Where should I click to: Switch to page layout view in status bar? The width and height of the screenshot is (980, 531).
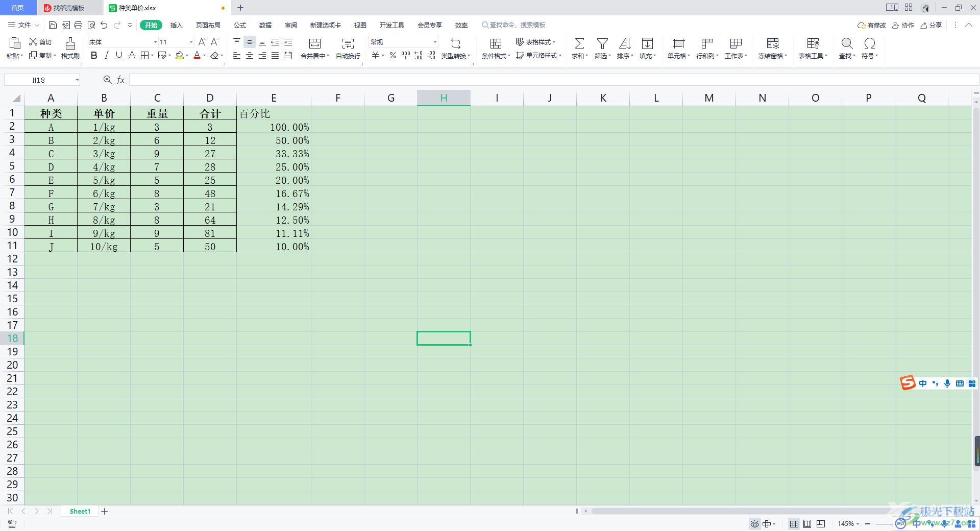click(x=807, y=524)
